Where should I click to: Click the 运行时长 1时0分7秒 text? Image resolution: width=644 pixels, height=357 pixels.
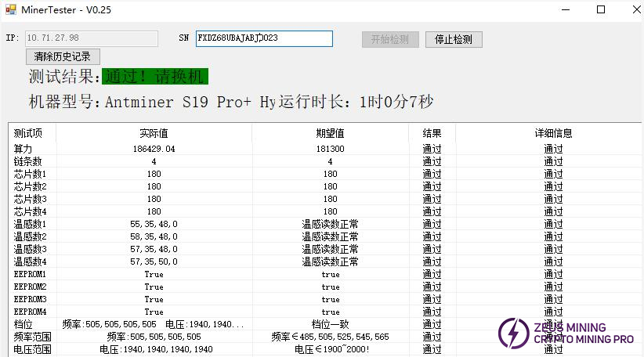pyautogui.click(x=356, y=102)
